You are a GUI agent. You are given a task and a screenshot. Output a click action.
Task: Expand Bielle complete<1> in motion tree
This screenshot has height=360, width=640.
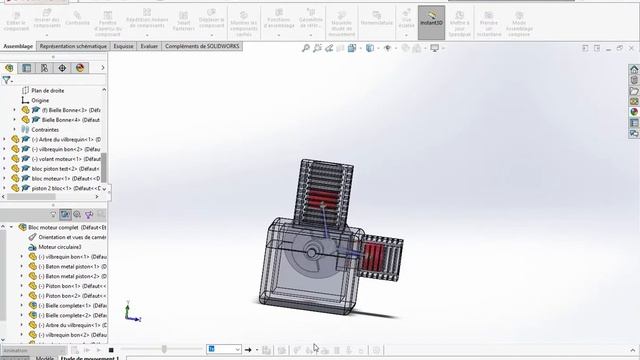(x=22, y=306)
